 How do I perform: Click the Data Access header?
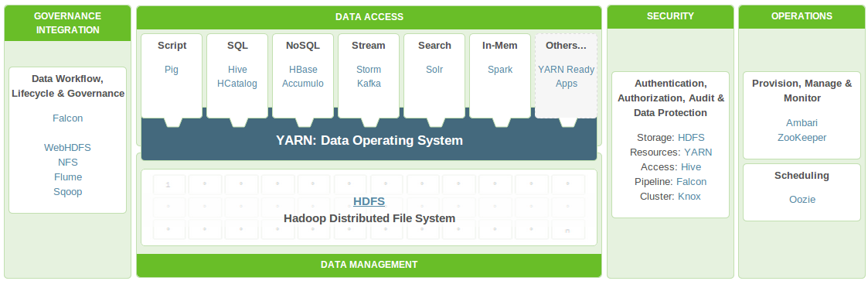369,17
